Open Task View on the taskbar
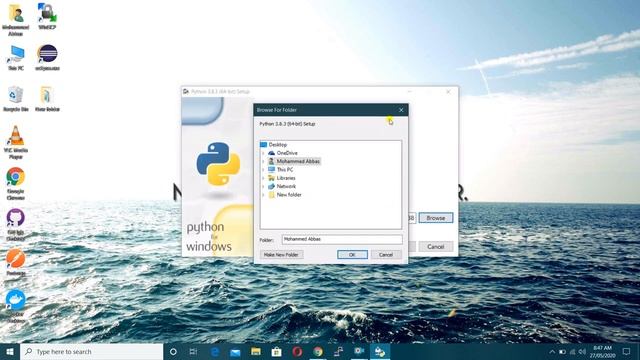 [193, 351]
